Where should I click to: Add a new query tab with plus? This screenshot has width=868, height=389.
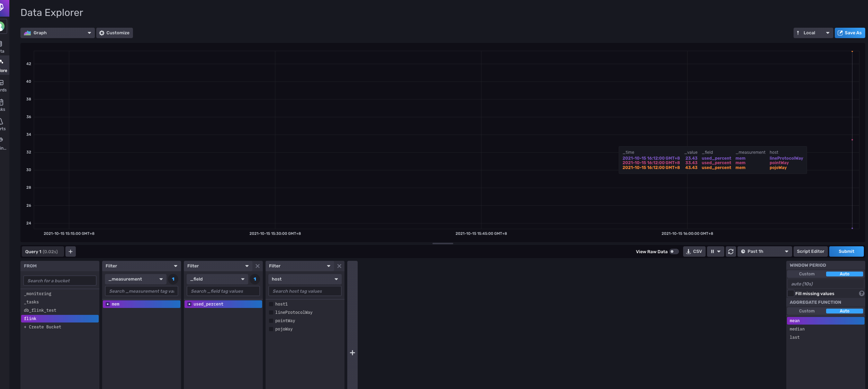point(71,251)
